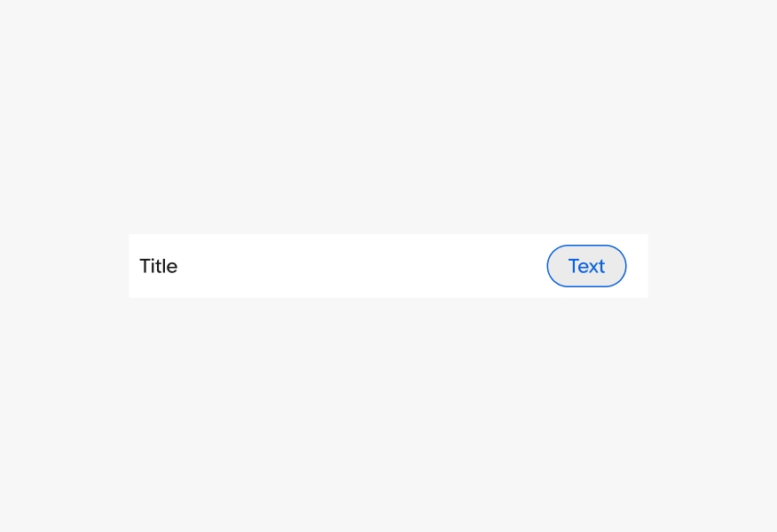The image size is (777, 532).
Task: Click the white card containing Title
Action: click(388, 266)
